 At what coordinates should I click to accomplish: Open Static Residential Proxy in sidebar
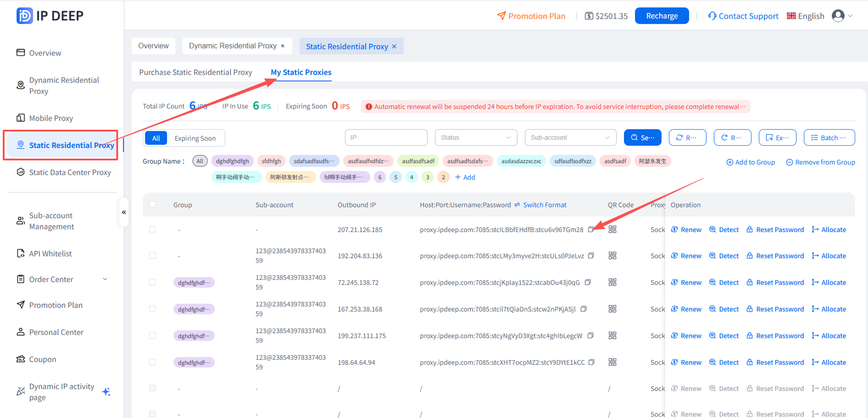pos(65,145)
